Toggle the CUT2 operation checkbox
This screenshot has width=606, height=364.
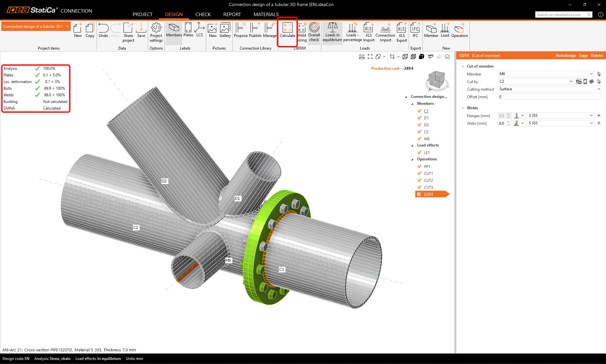point(419,180)
